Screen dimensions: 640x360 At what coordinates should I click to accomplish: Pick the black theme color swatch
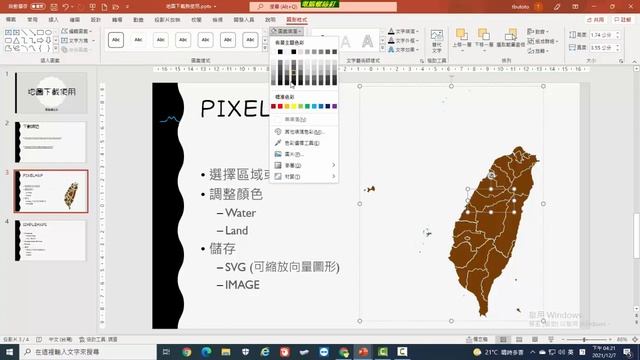tap(280, 52)
